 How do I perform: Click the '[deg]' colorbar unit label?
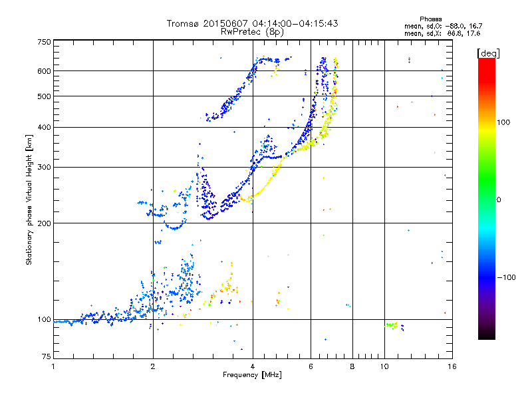tap(488, 53)
